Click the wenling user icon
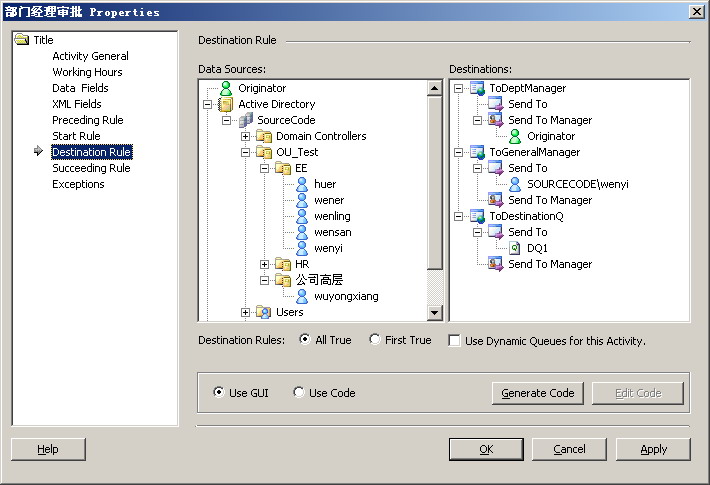The width and height of the screenshot is (710, 485). click(x=302, y=216)
